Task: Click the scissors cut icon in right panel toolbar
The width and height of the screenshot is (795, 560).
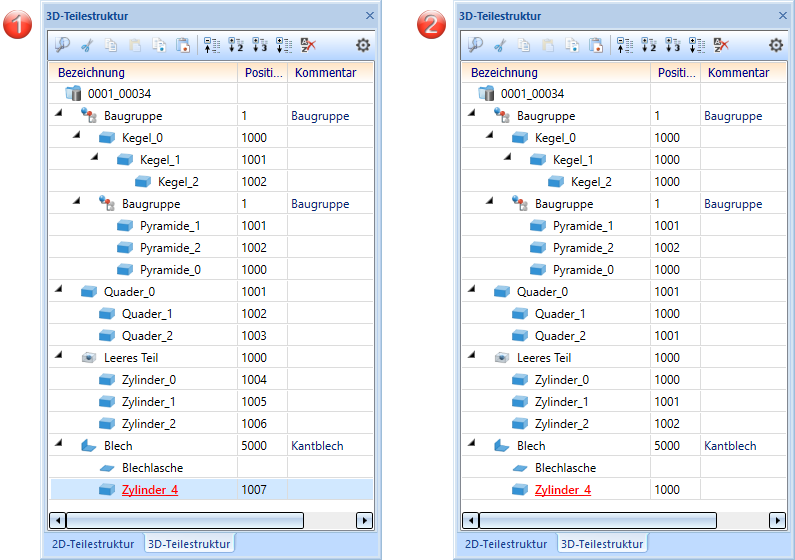Action: pyautogui.click(x=500, y=45)
